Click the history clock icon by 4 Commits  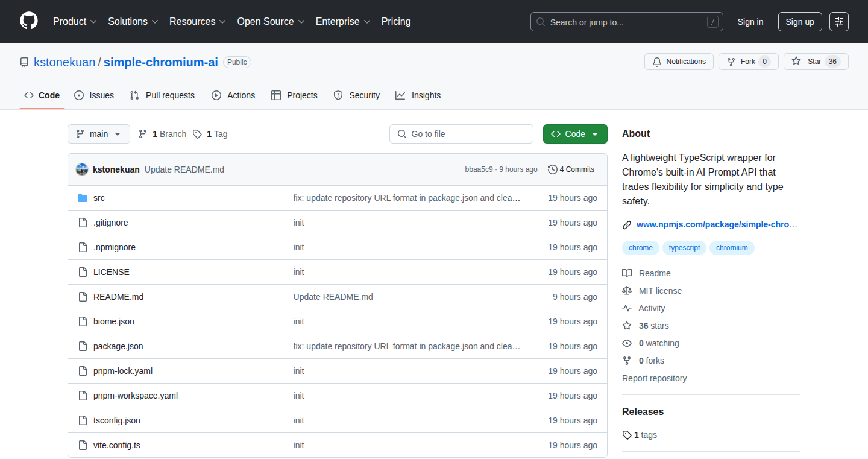(552, 169)
